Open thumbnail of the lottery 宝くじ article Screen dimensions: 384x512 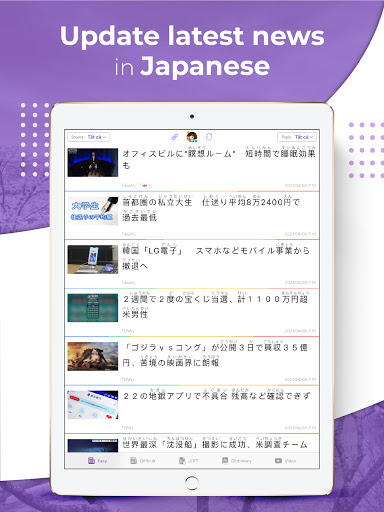point(93,308)
